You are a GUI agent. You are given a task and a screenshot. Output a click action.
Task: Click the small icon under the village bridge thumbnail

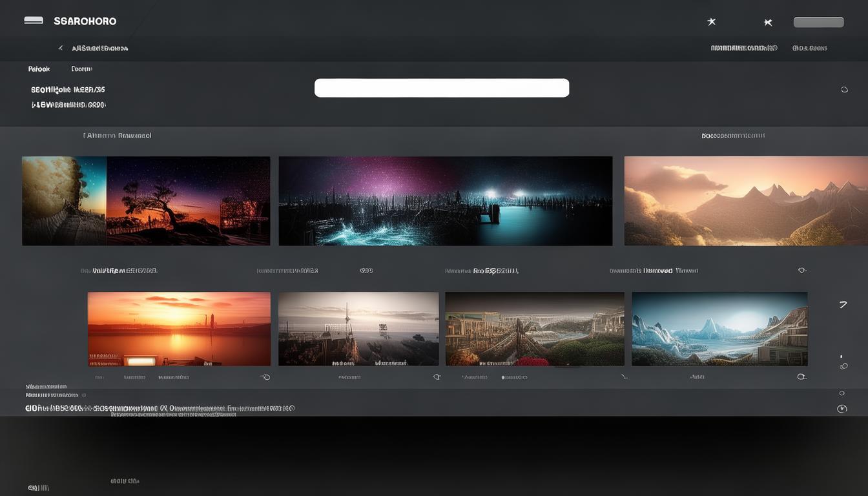click(x=623, y=377)
